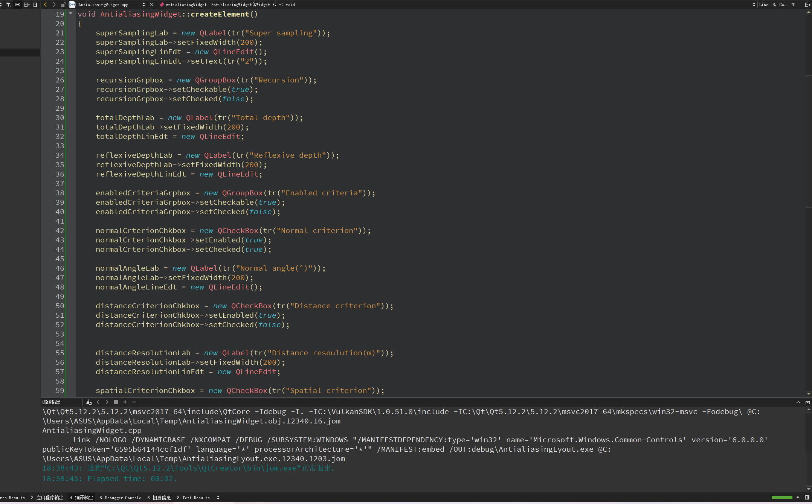The width and height of the screenshot is (812, 504).
Task: Navigate forward with the right arrow icon
Action: coord(54,5)
